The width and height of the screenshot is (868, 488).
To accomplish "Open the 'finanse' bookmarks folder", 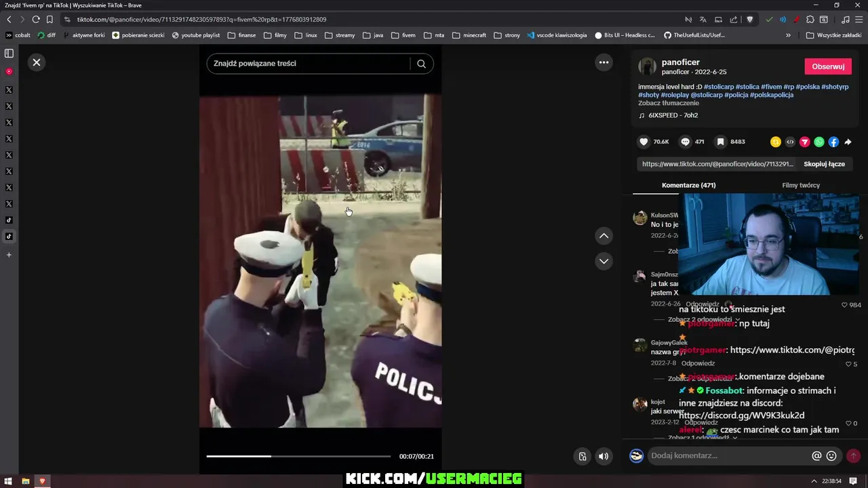I will pyautogui.click(x=241, y=35).
